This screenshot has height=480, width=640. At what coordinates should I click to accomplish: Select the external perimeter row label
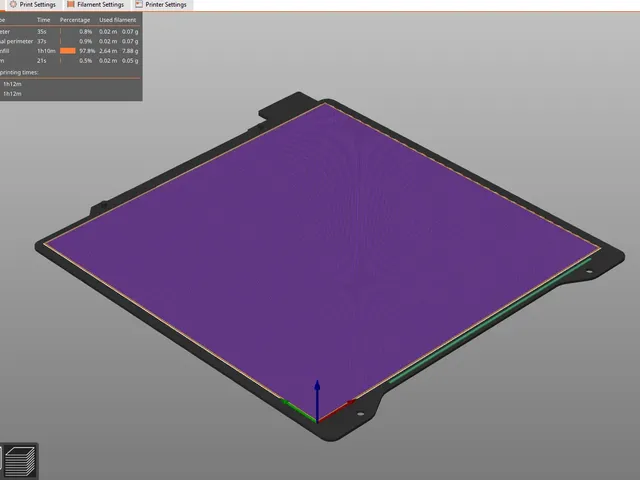(16, 41)
